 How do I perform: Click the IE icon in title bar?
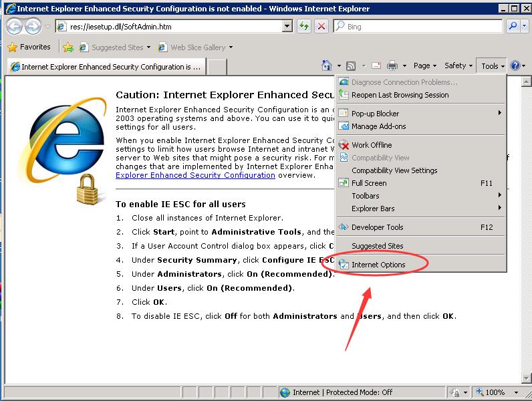click(11, 8)
